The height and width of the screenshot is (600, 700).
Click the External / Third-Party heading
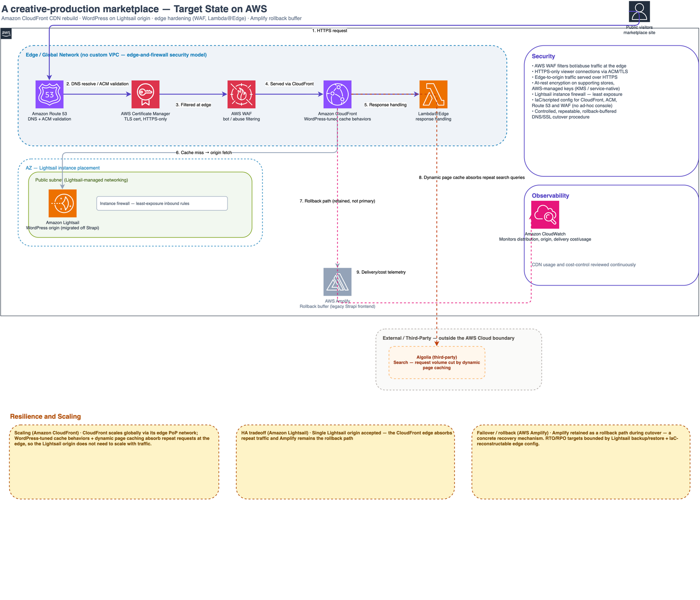point(448,338)
